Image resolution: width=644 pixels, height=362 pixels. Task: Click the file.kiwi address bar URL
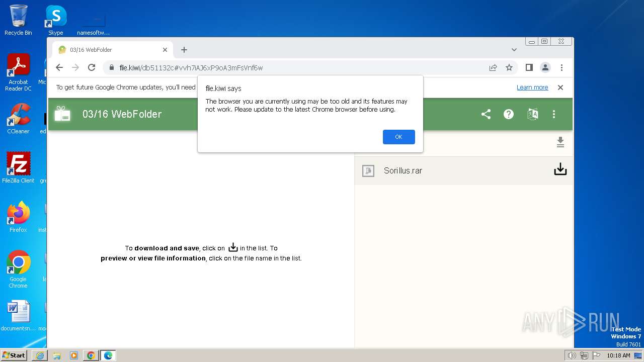tap(191, 68)
